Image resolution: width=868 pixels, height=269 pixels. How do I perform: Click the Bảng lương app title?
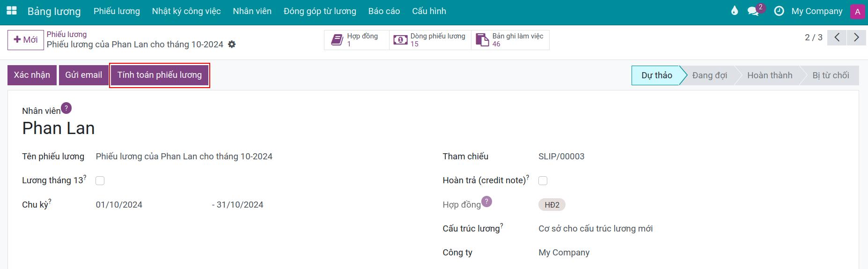pos(54,11)
